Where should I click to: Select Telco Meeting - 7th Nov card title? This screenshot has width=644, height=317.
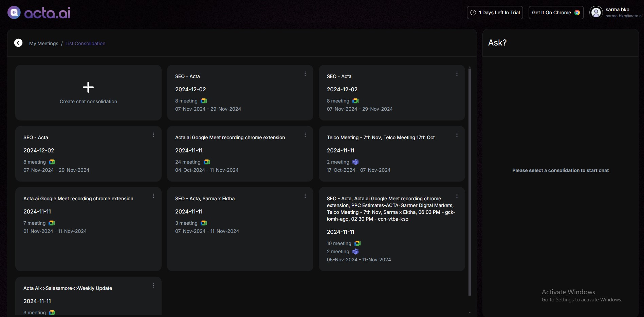click(x=381, y=137)
